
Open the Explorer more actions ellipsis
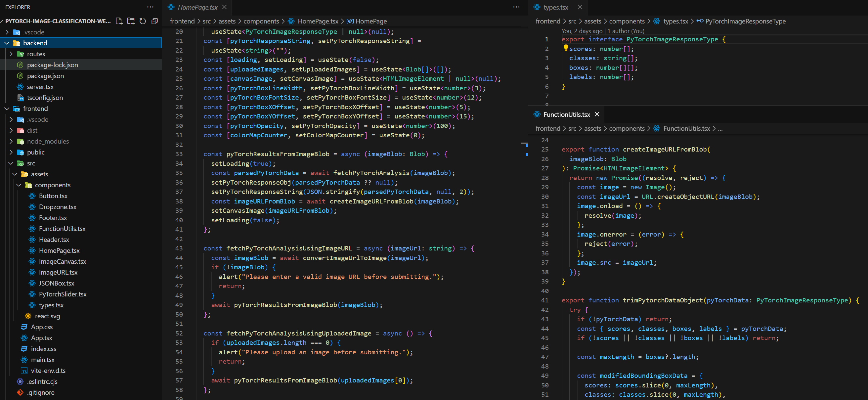click(x=150, y=7)
